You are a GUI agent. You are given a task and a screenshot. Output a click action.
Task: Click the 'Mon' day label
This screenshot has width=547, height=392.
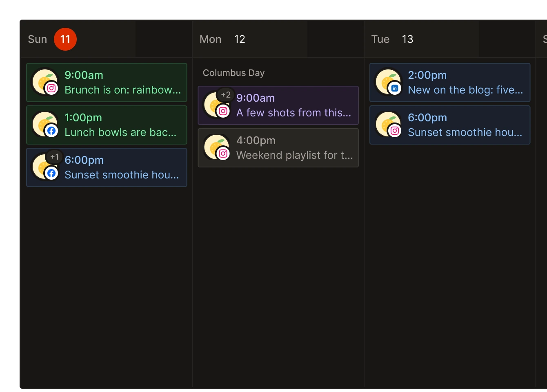(x=211, y=39)
